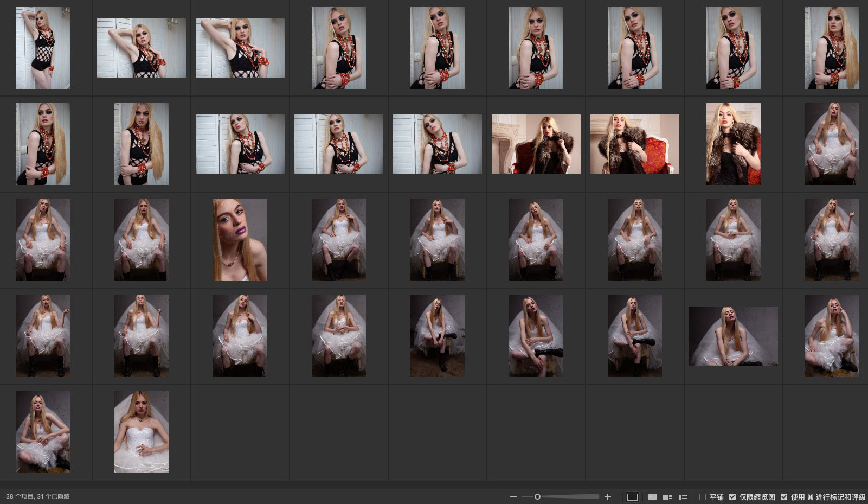The width and height of the screenshot is (868, 504).
Task: Click the lock thumbnail grid icon
Action: click(x=632, y=497)
